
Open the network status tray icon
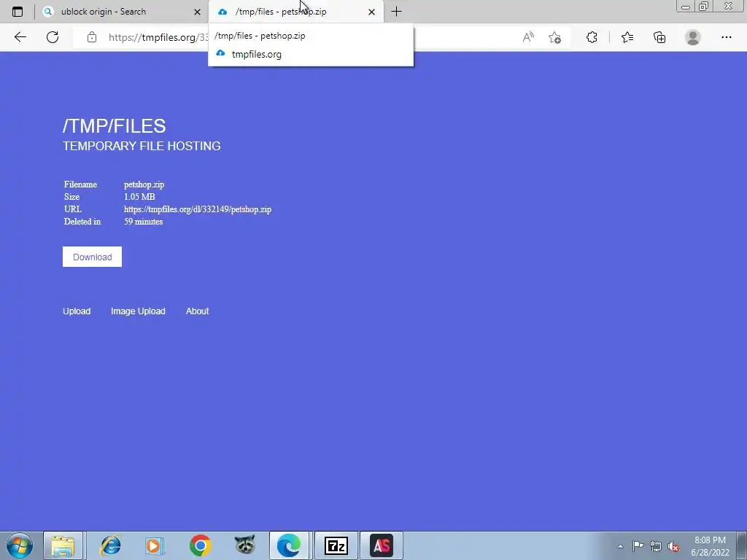(x=656, y=546)
